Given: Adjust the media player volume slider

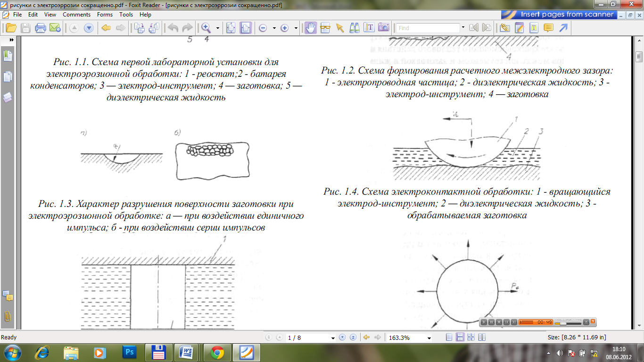Looking at the screenshot, I should pos(567,323).
